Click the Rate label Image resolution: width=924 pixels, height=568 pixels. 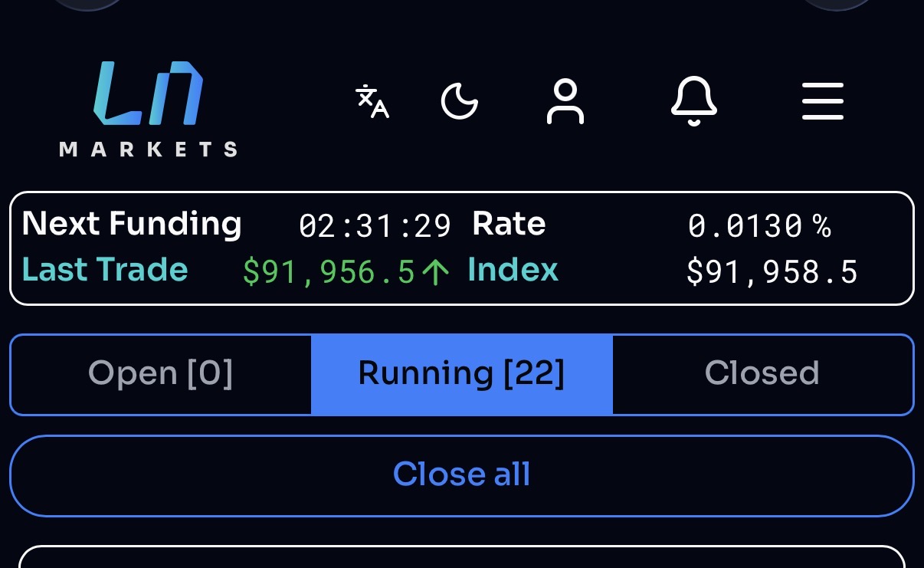coord(509,225)
